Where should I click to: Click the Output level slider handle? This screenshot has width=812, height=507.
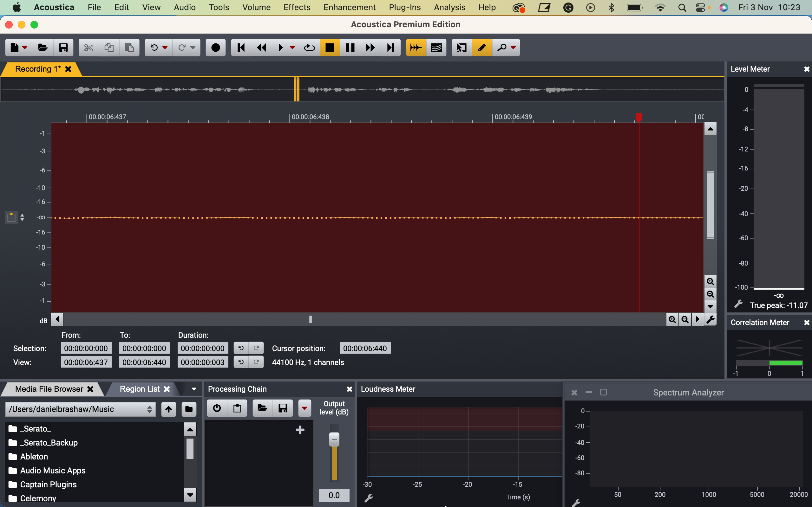click(x=334, y=439)
